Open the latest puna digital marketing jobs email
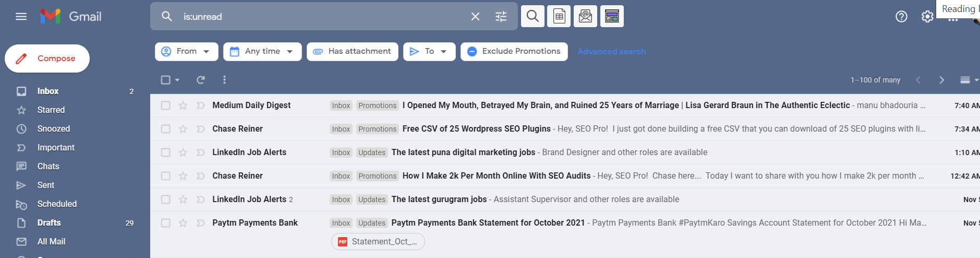This screenshot has height=258, width=980. [463, 153]
